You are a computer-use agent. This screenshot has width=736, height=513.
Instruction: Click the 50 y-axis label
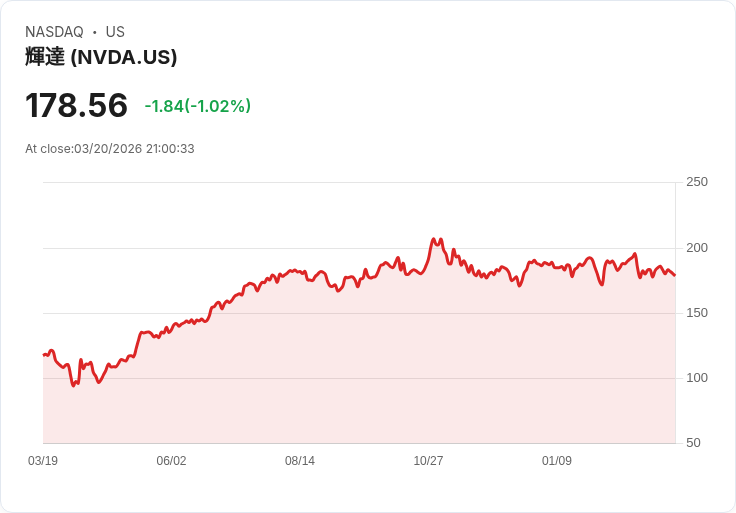pos(693,443)
